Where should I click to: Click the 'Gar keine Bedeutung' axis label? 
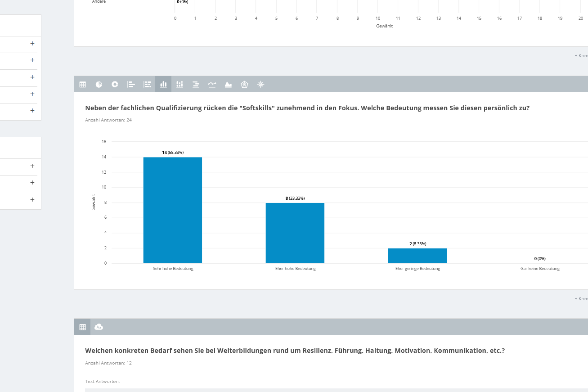coord(540,269)
